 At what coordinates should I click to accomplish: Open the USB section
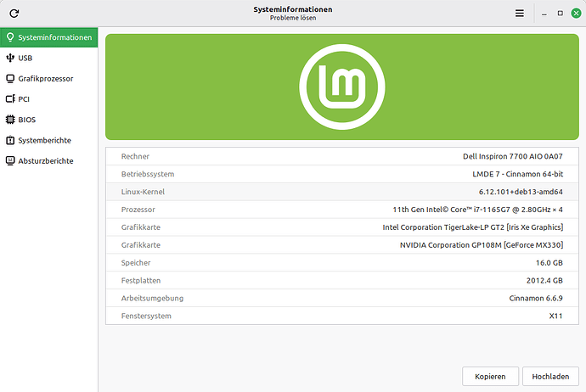49,58
